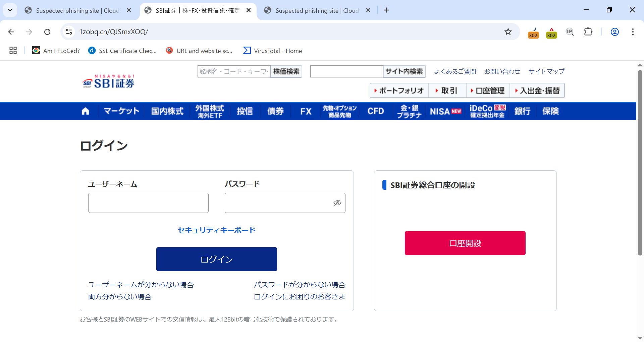Click the yellow-green 302 extension icon

551,33
